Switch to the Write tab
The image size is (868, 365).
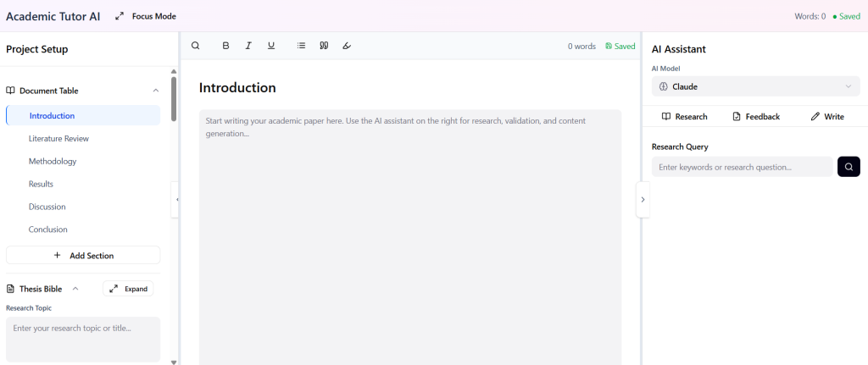click(x=826, y=116)
